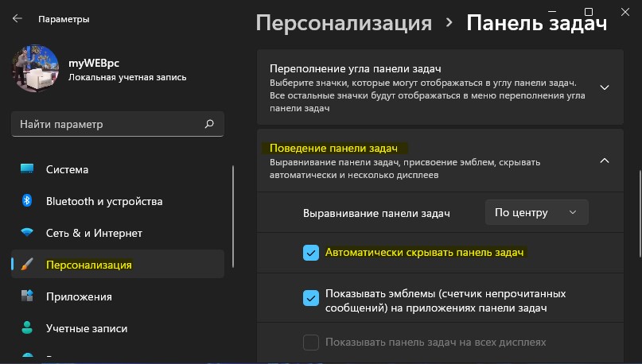Click the Поведение панели задач heading
The height and width of the screenshot is (364, 642).
[x=333, y=148]
